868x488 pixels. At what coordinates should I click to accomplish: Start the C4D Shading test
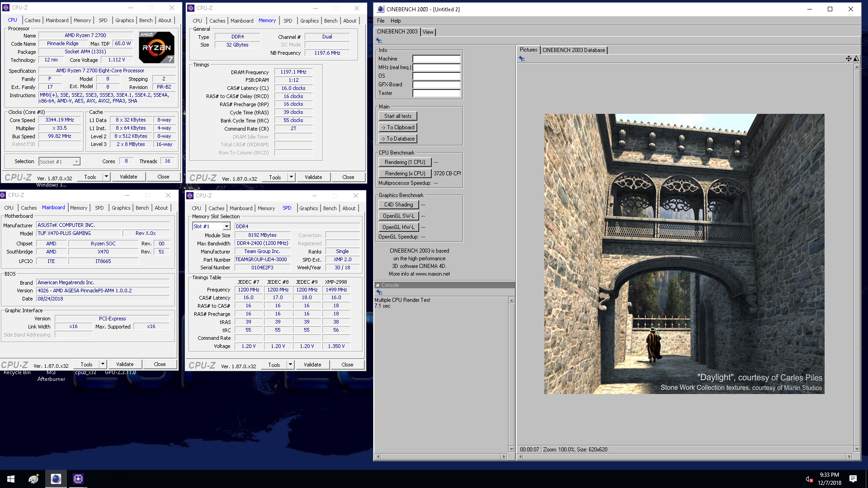tap(399, 205)
